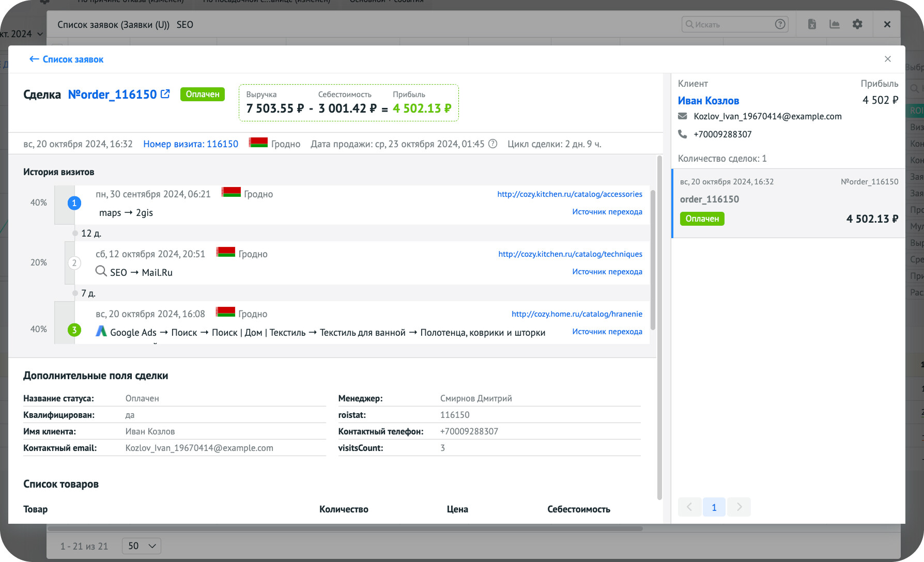The image size is (924, 562).
Task: Select page 1 in deals pagination
Action: pos(714,507)
